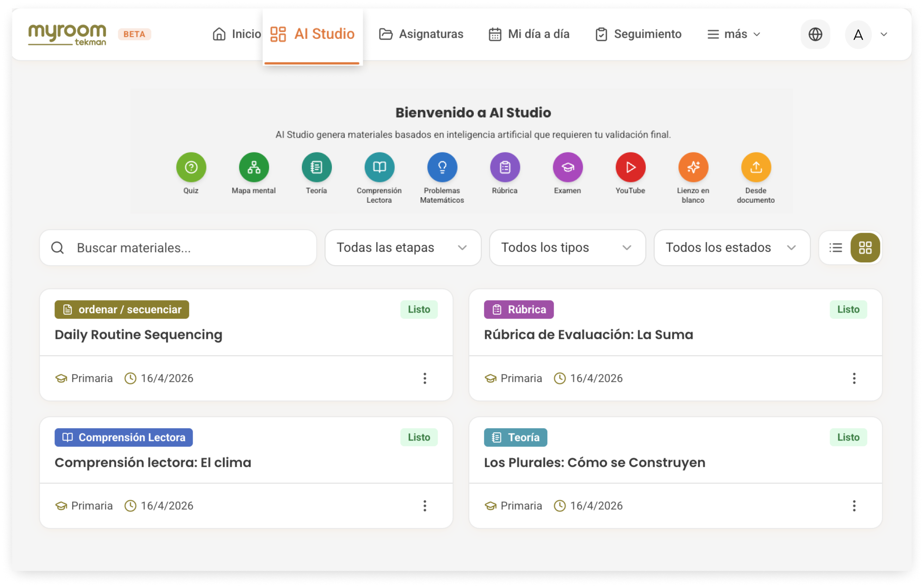
Task: Create an Examen material
Action: [568, 167]
